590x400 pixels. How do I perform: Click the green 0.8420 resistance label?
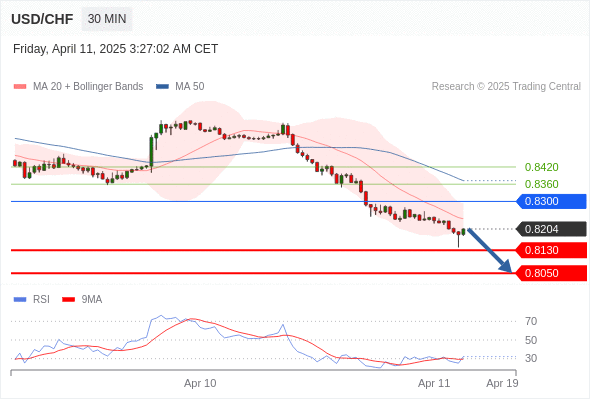pyautogui.click(x=541, y=167)
